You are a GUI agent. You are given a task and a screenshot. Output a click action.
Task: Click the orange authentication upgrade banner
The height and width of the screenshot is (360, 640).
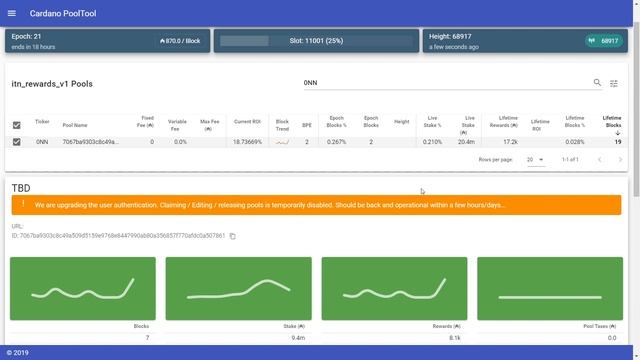click(x=316, y=205)
